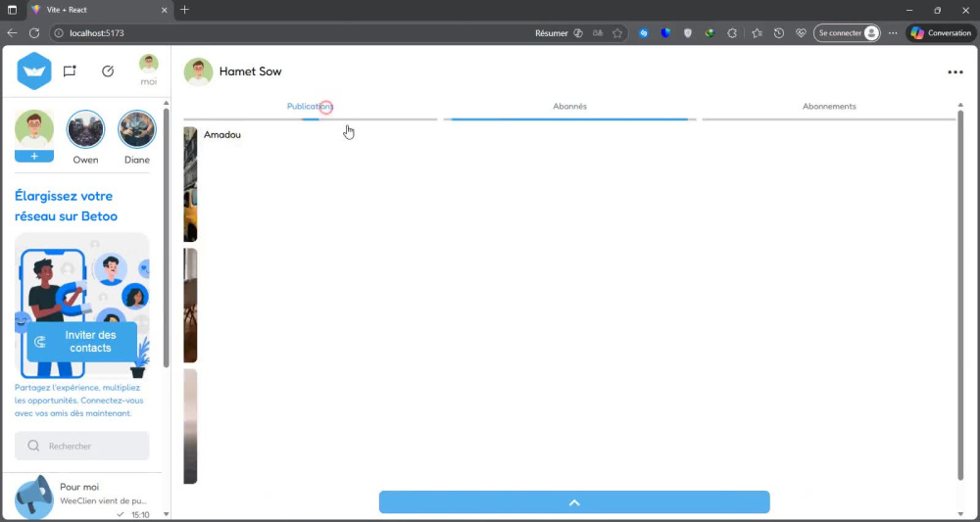Click the Se connecter button
The width and height of the screenshot is (980, 522).
tap(847, 33)
